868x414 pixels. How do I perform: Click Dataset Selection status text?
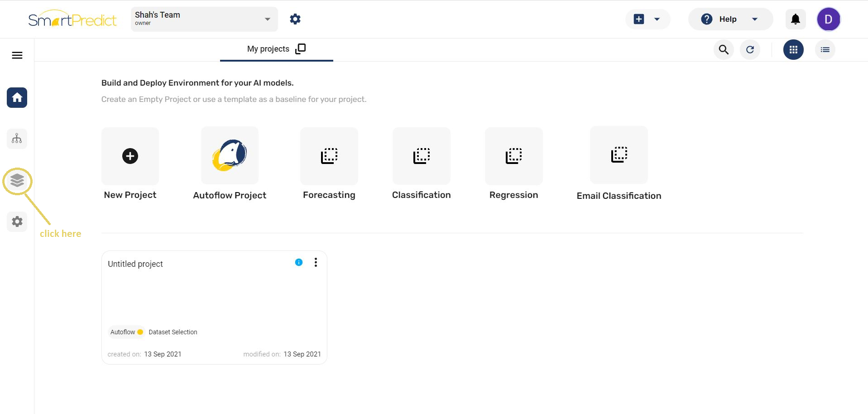[173, 332]
